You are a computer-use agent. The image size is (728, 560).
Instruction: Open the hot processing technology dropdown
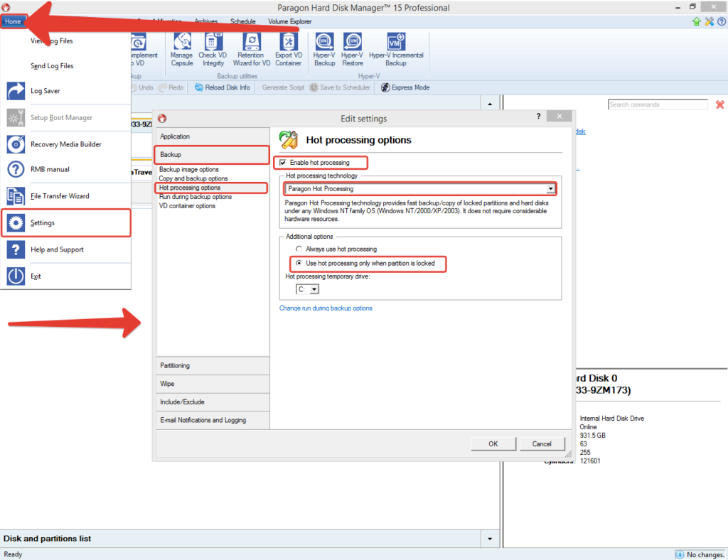pos(551,188)
